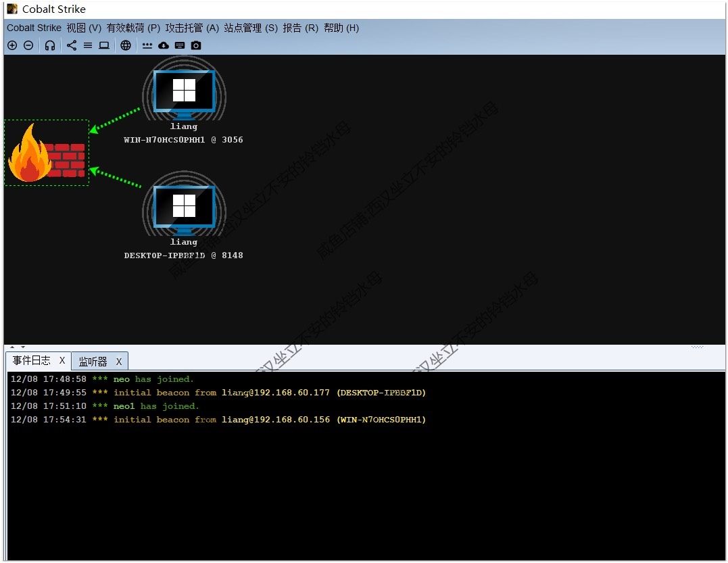Click log entry with 192.168.60.156
Image resolution: width=728 pixels, height=563 pixels.
coord(218,420)
